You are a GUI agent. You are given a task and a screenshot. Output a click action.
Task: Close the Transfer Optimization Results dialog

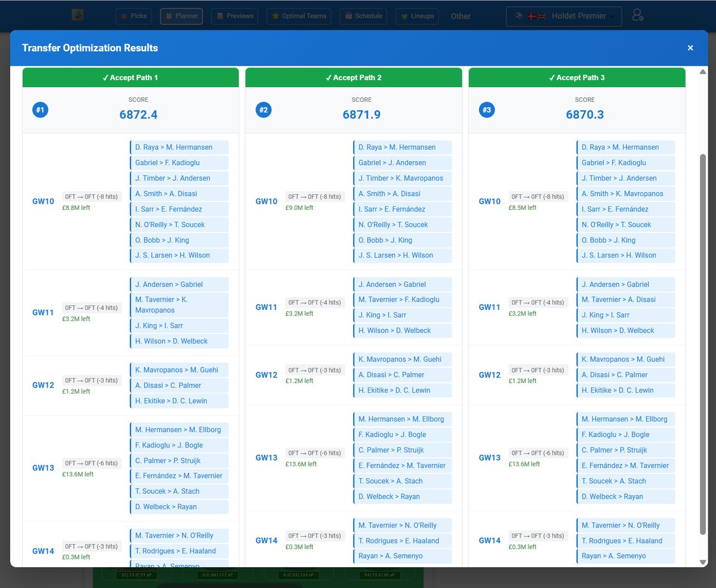pyautogui.click(x=690, y=48)
